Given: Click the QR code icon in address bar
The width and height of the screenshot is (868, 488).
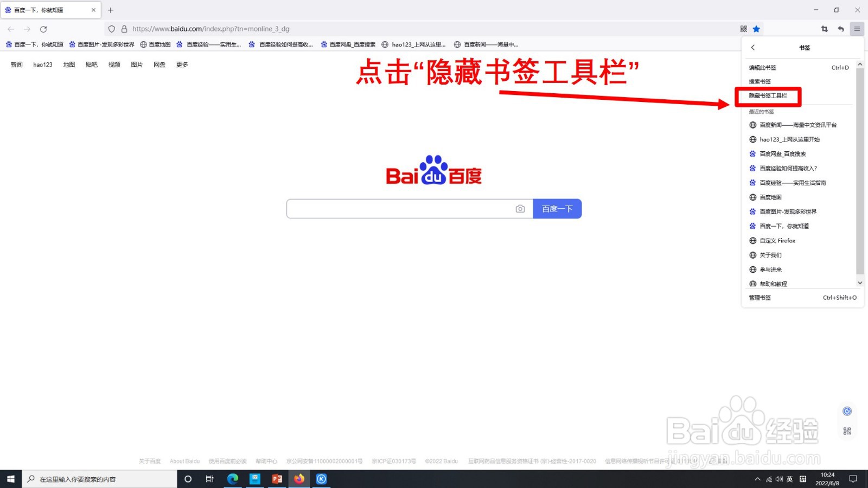Looking at the screenshot, I should pyautogui.click(x=744, y=29).
